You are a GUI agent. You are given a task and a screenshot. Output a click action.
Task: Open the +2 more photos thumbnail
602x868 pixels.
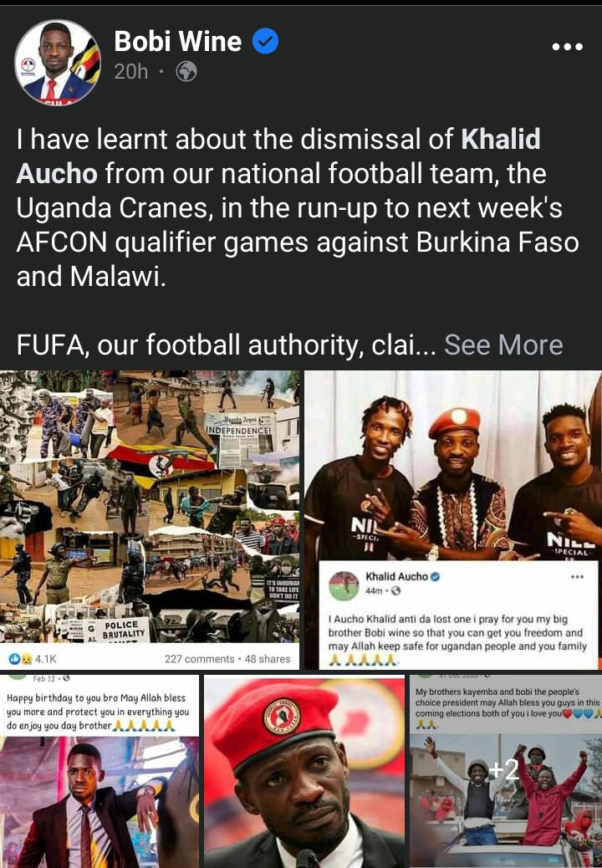[506, 771]
